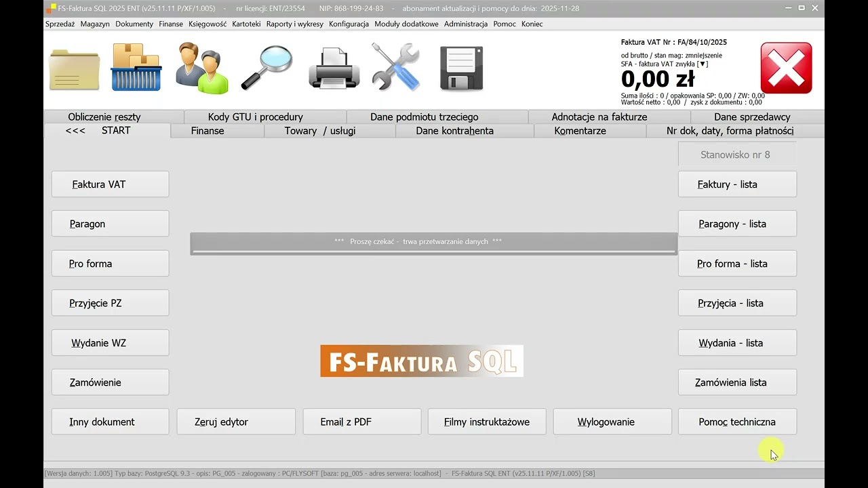Viewport: 868px width, 488px height.
Task: Click the status bar database info text
Action: [x=319, y=473]
